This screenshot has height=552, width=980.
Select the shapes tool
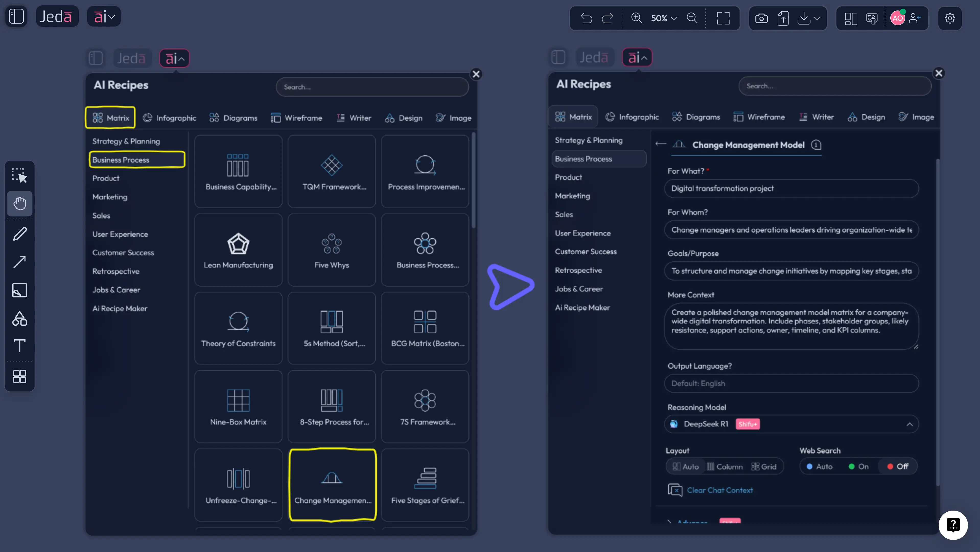click(x=19, y=319)
